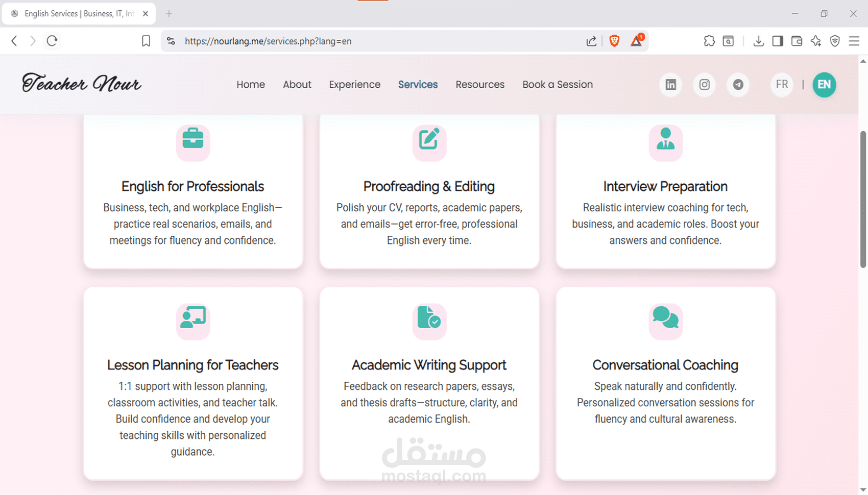Open the Experience menu item
Viewport: 868px width, 495px height.
pyautogui.click(x=355, y=85)
